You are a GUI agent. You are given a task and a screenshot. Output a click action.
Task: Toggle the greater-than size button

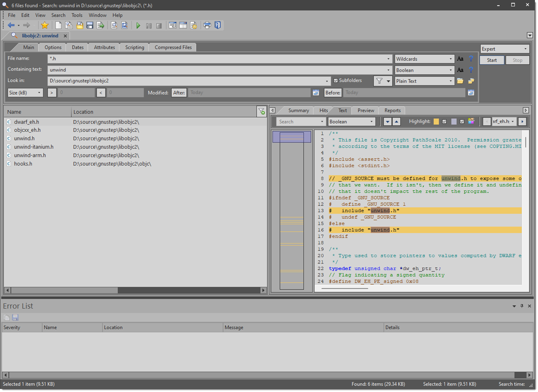click(x=52, y=93)
